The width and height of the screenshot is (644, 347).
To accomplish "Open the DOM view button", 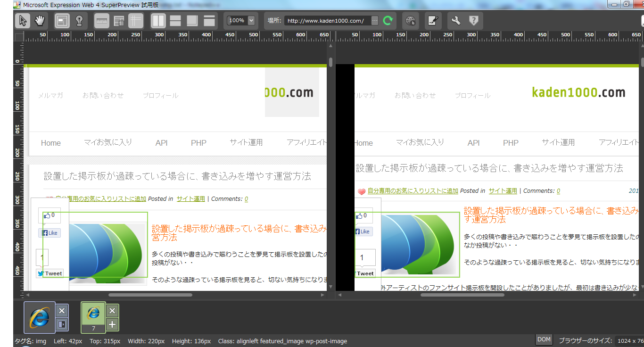I will [544, 339].
